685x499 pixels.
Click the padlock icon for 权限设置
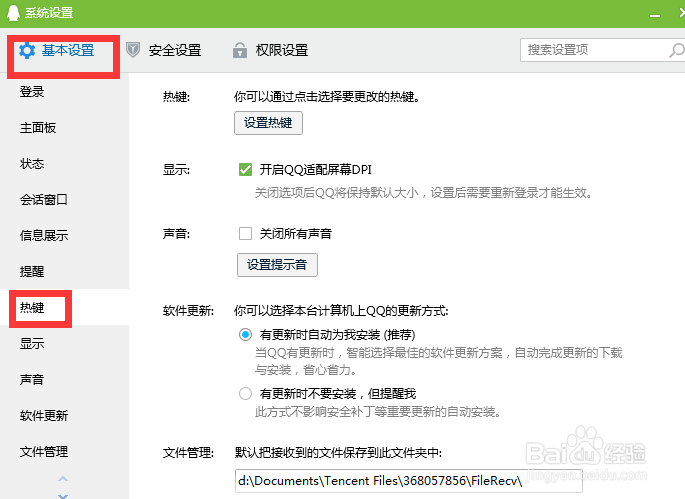click(239, 50)
